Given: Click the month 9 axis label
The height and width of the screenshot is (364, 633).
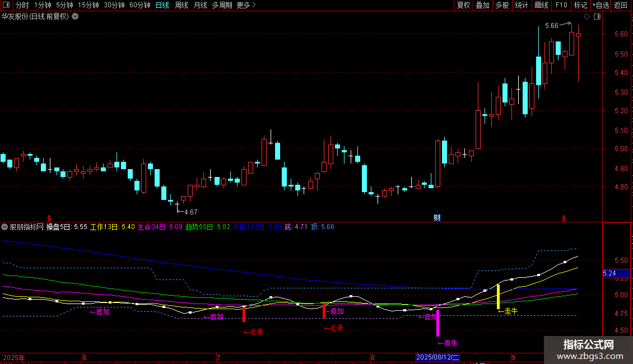Looking at the screenshot, I should (513, 357).
